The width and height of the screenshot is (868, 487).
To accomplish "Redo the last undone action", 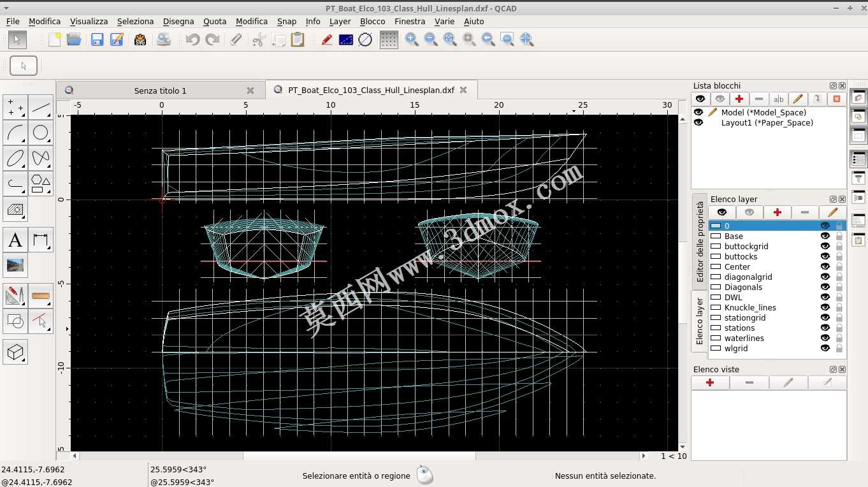I will [212, 40].
